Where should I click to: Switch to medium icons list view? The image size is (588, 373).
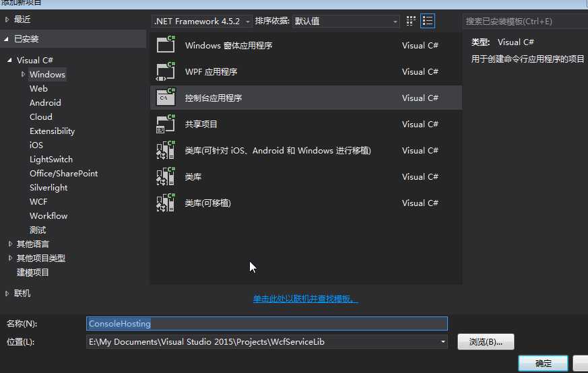click(428, 21)
